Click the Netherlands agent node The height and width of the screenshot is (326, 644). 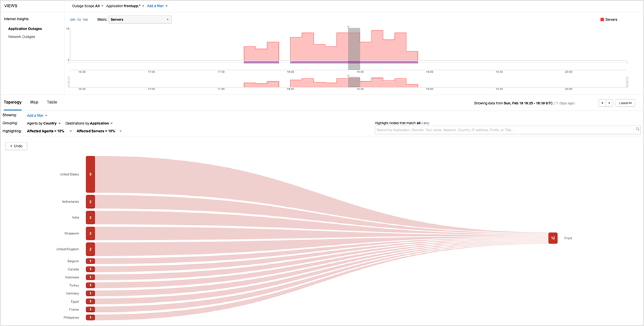[90, 202]
